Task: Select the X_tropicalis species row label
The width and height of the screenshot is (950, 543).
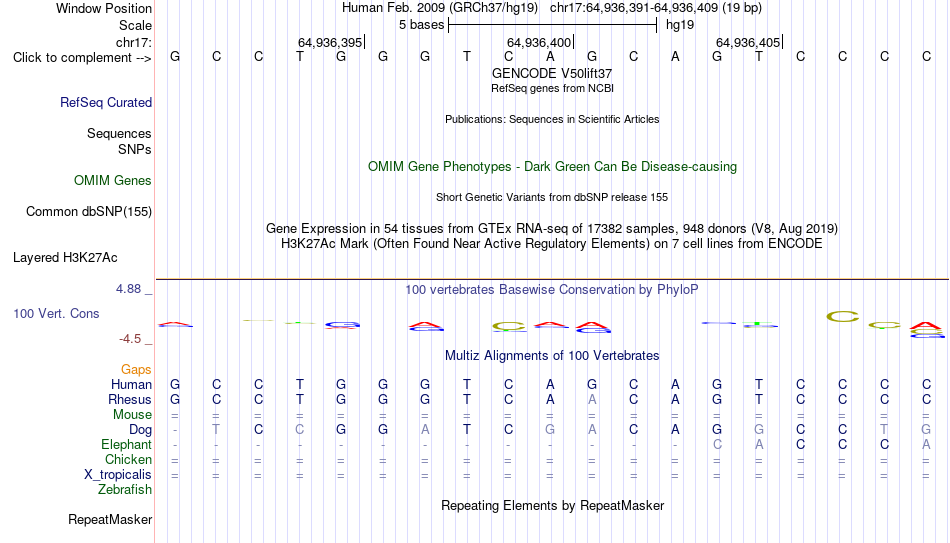Action: click(118, 475)
